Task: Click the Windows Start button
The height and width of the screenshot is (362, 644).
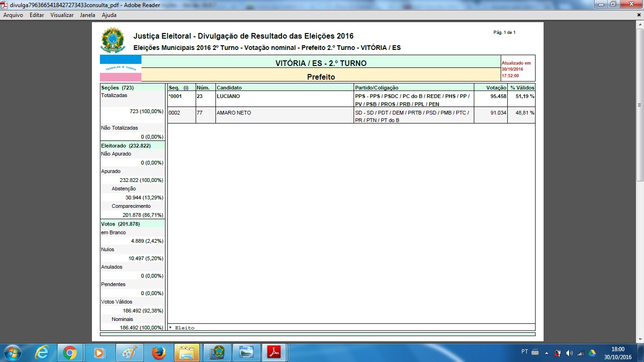Action: click(x=11, y=353)
